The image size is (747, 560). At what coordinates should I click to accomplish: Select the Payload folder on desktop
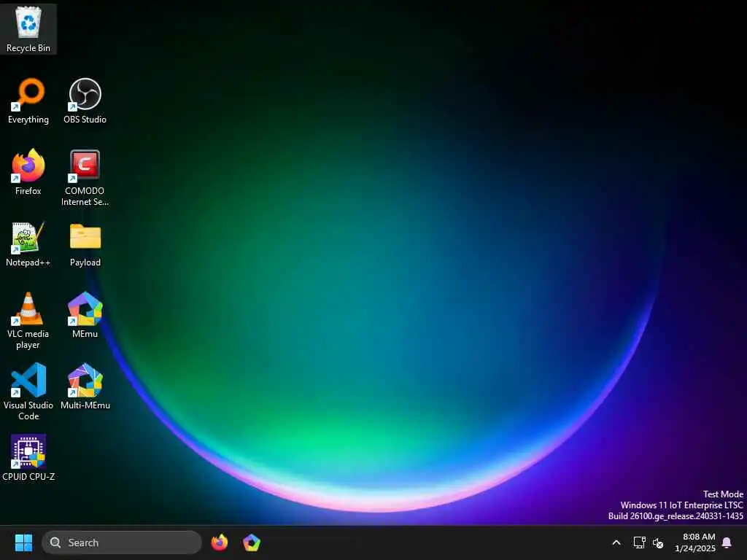[85, 244]
